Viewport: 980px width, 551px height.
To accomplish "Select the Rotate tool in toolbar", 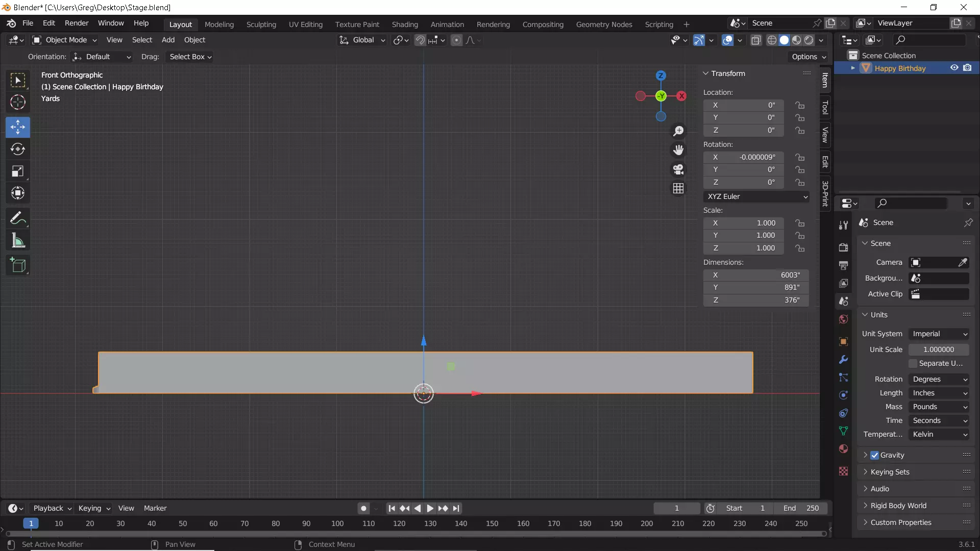I will [x=18, y=149].
